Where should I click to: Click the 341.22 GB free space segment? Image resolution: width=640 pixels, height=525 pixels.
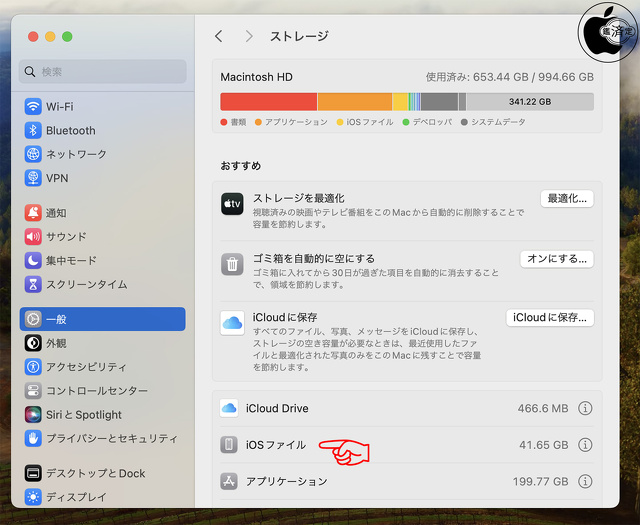pos(530,102)
